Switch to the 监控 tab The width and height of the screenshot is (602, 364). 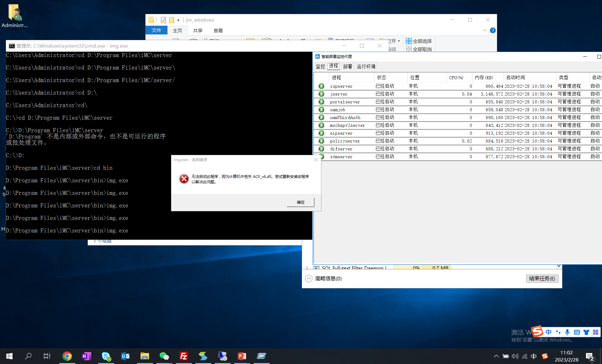[320, 66]
